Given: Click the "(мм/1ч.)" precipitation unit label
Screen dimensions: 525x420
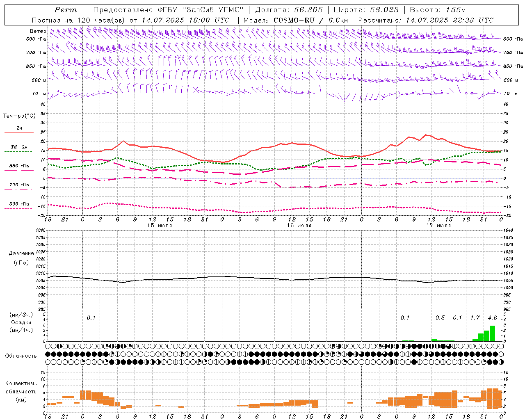Looking at the screenshot, I should click(x=21, y=330).
